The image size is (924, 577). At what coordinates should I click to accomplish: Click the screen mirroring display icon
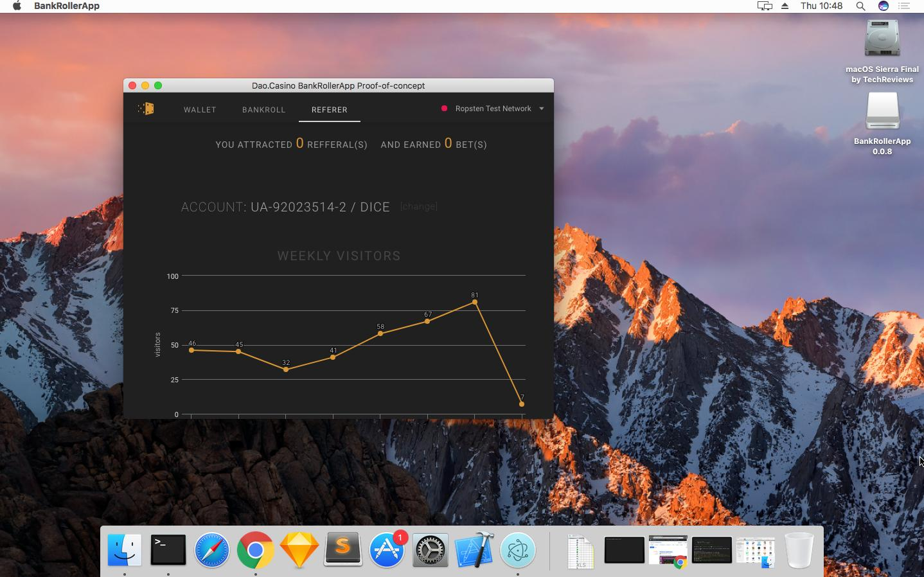click(765, 6)
